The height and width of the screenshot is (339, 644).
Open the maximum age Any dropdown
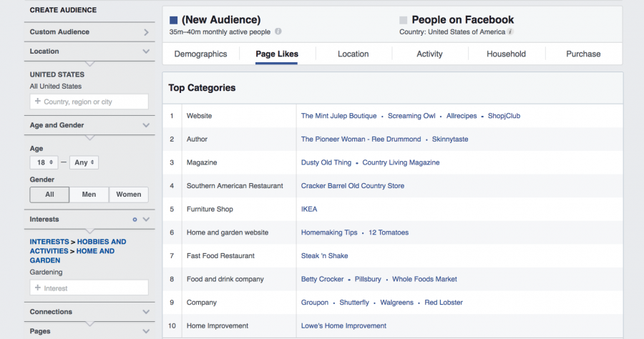point(84,162)
